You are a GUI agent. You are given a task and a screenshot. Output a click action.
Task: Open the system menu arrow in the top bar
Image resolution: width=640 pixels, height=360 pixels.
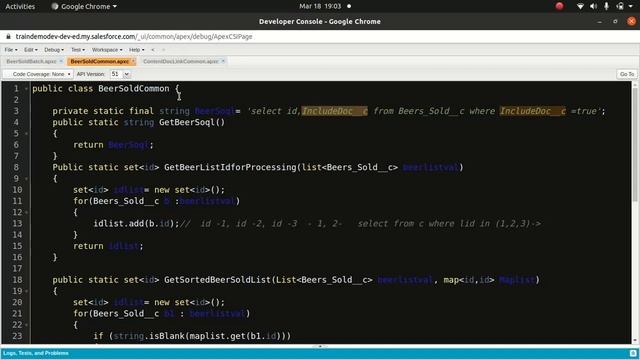pyautogui.click(x=631, y=7)
